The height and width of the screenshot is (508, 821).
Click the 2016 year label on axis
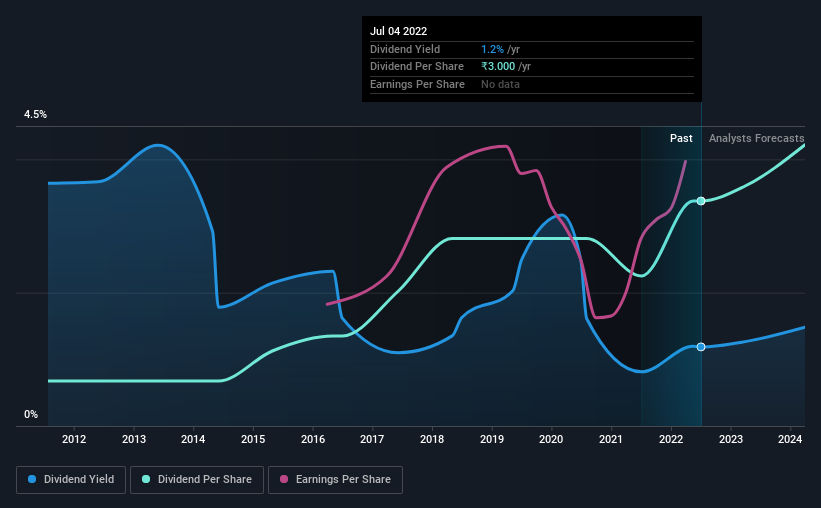313,439
